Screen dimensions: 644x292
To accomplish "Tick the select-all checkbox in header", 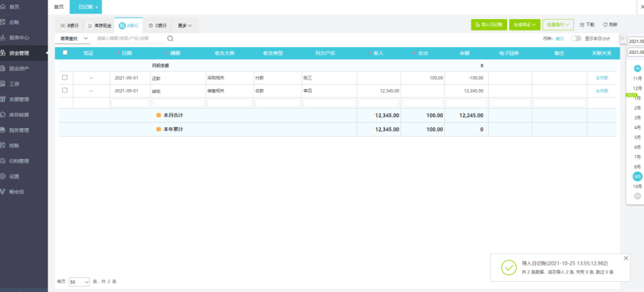I will pyautogui.click(x=65, y=52).
